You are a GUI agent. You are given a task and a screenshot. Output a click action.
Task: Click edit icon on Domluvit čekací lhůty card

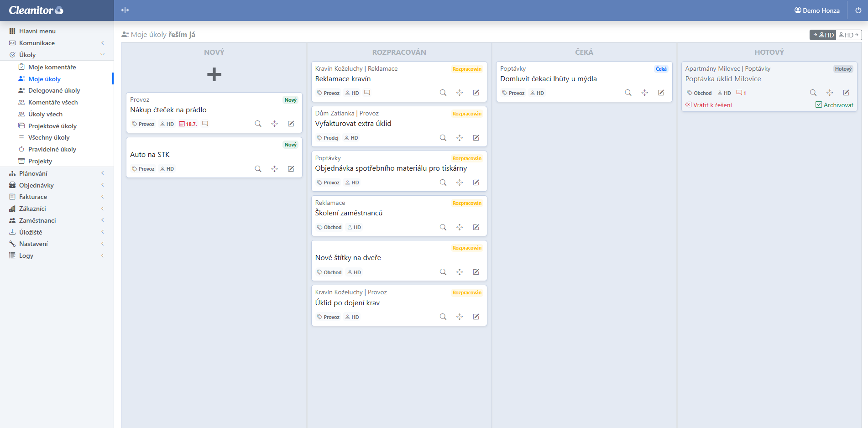click(661, 93)
